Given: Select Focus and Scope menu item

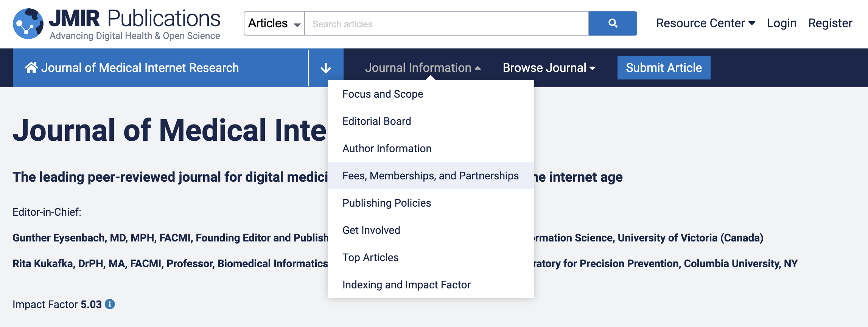Looking at the screenshot, I should [383, 94].
